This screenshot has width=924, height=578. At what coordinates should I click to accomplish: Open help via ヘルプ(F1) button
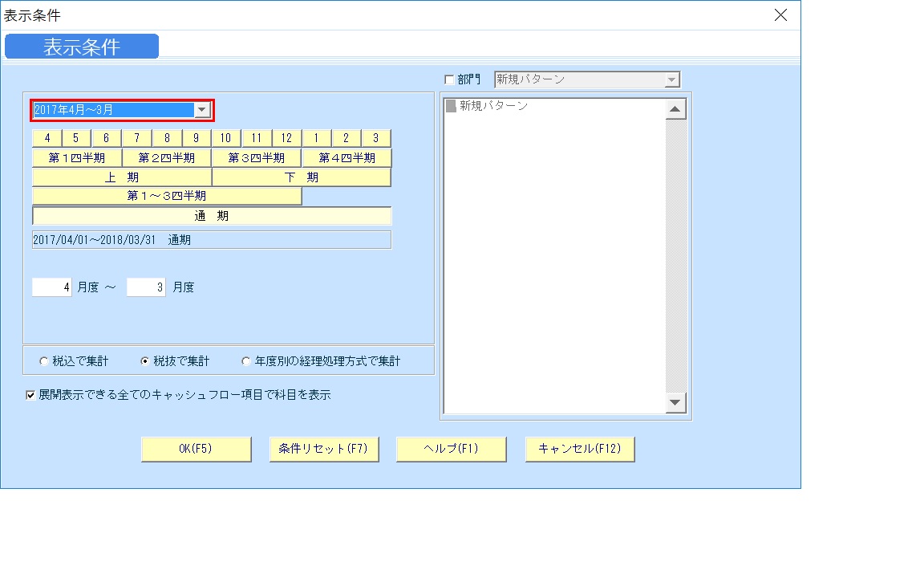(x=451, y=449)
